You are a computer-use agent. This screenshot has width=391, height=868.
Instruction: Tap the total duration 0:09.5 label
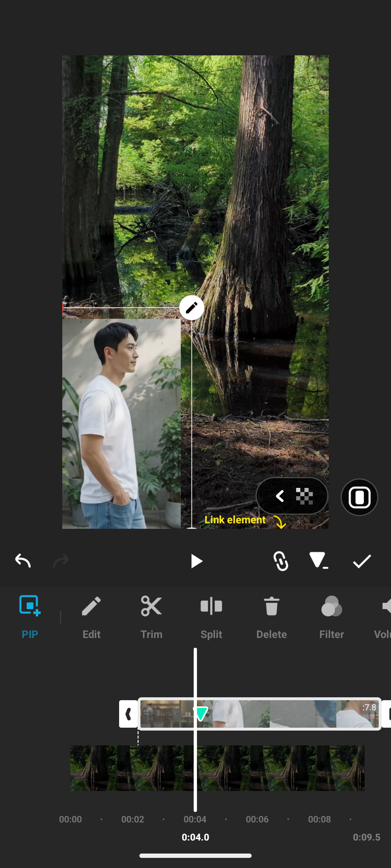pos(366,837)
